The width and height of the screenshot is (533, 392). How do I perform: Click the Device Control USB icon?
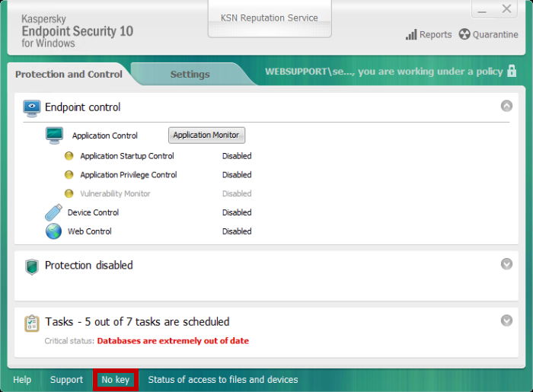click(x=54, y=212)
